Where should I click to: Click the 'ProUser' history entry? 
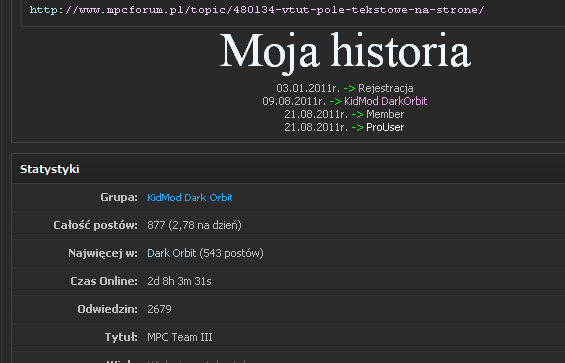coord(385,127)
